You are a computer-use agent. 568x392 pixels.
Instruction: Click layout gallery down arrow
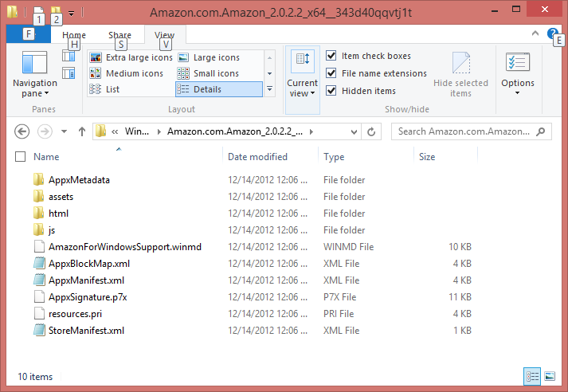coord(269,73)
